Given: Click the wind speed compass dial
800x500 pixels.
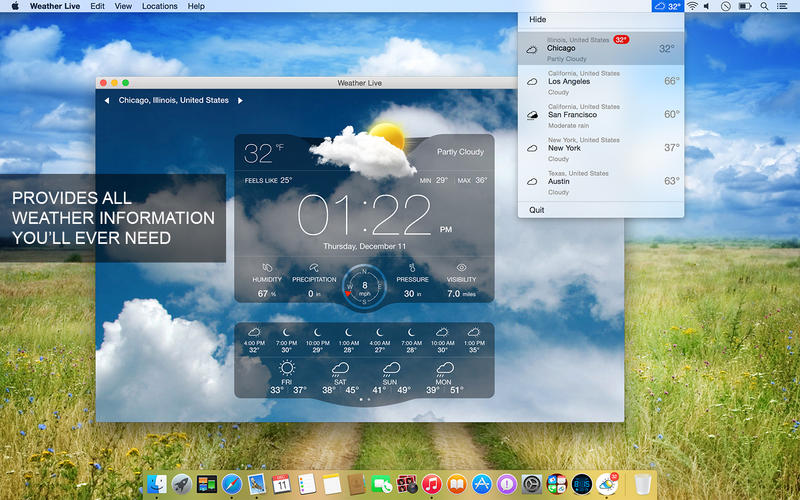Looking at the screenshot, I should point(364,285).
